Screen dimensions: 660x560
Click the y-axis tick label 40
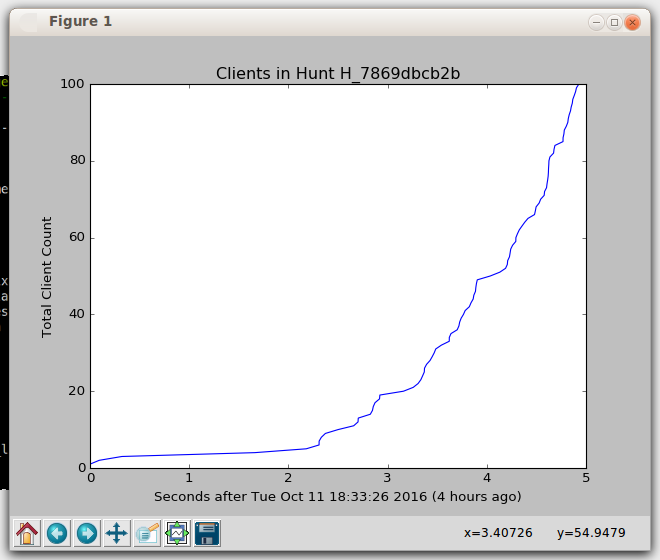(77, 314)
